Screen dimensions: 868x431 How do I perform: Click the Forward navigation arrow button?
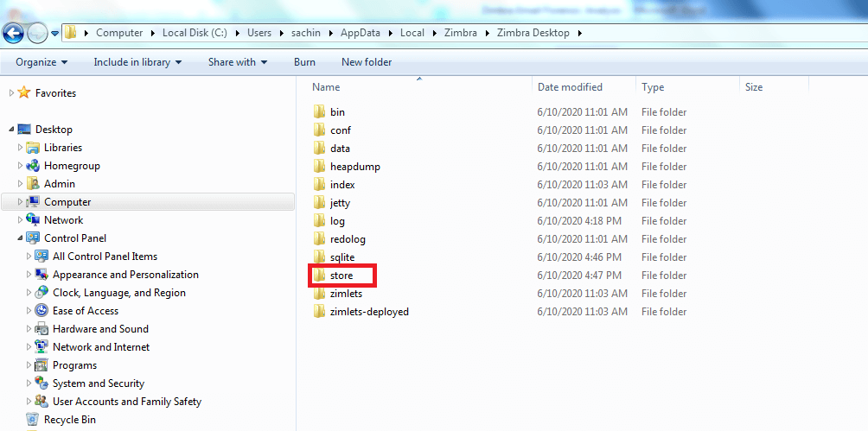(36, 33)
